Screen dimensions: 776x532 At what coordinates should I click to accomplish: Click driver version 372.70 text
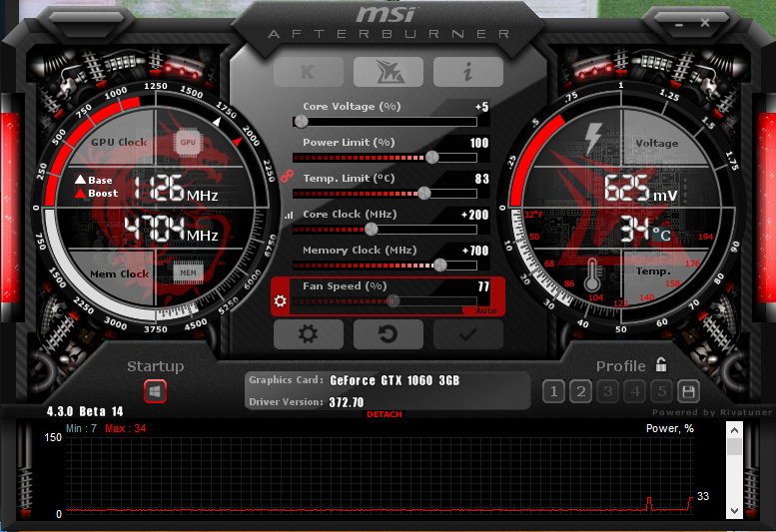(x=347, y=402)
